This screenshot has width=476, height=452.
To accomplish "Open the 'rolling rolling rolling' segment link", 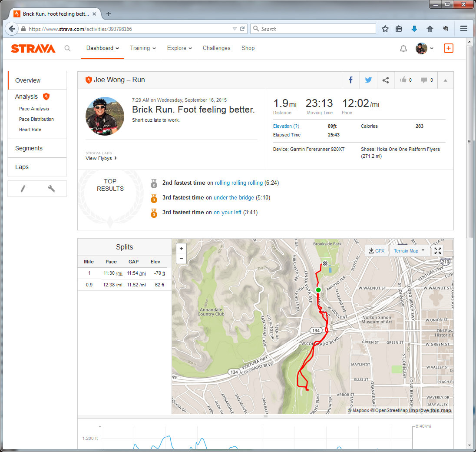I will 238,183.
